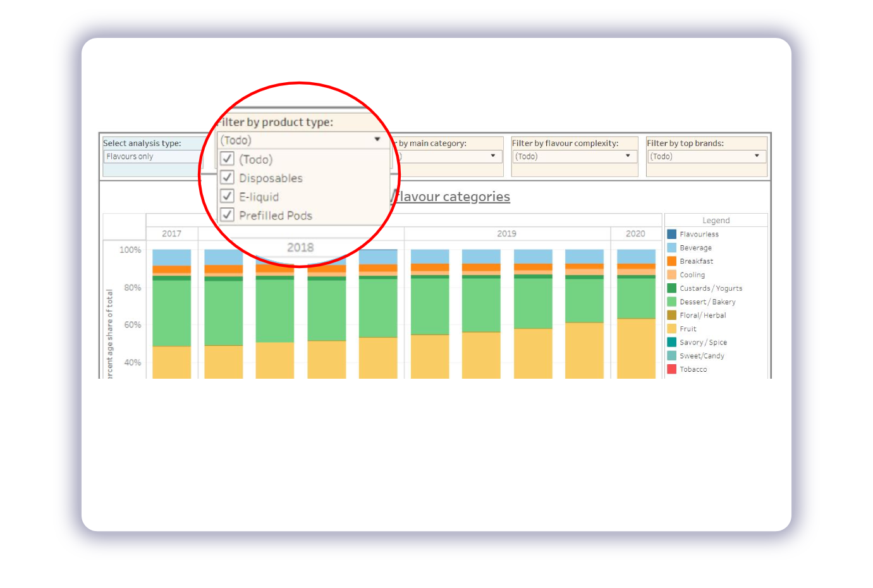Select the Fruit legend entry
The height and width of the screenshot is (588, 873).
coord(688,329)
